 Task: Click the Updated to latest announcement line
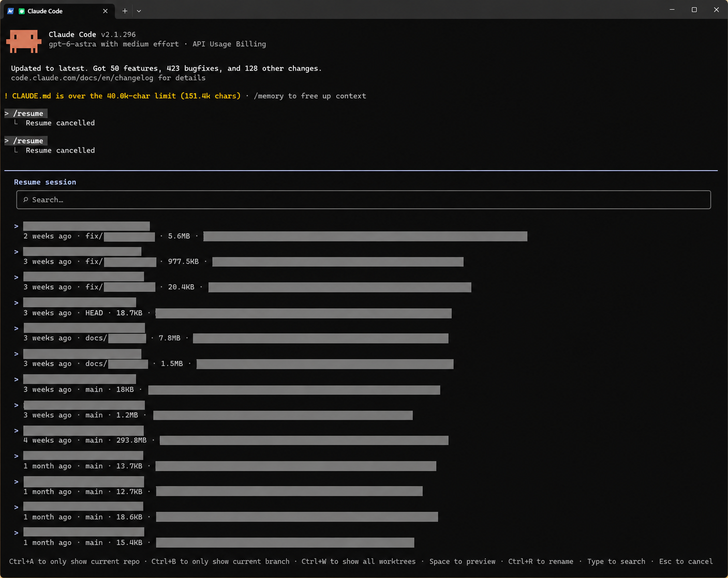pos(166,68)
